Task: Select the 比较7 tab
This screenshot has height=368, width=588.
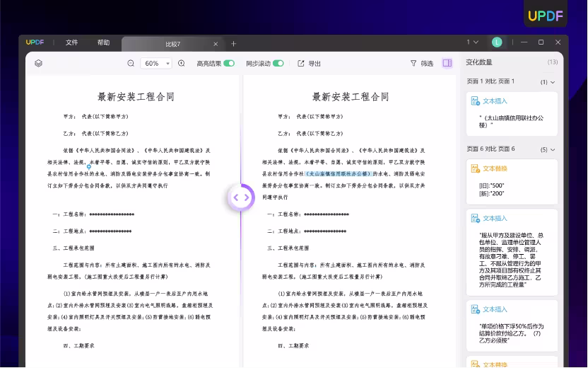Action: 173,44
